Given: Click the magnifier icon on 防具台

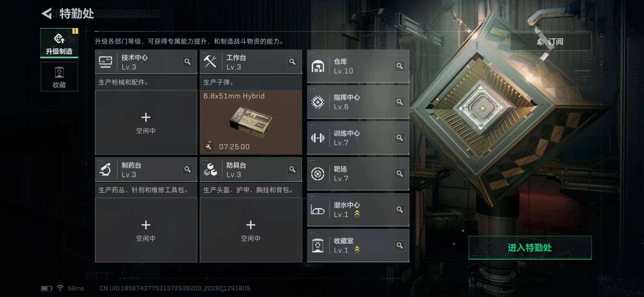Looking at the screenshot, I should [292, 169].
